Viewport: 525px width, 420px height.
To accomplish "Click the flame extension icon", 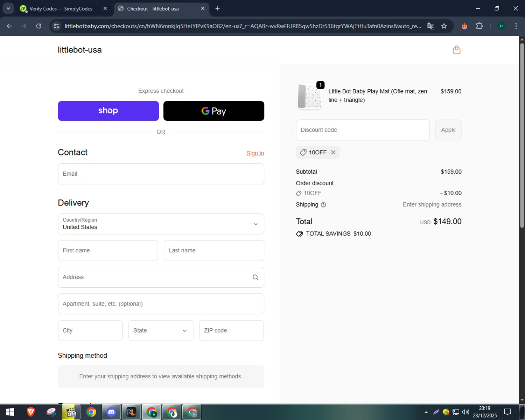I will pos(464,26).
